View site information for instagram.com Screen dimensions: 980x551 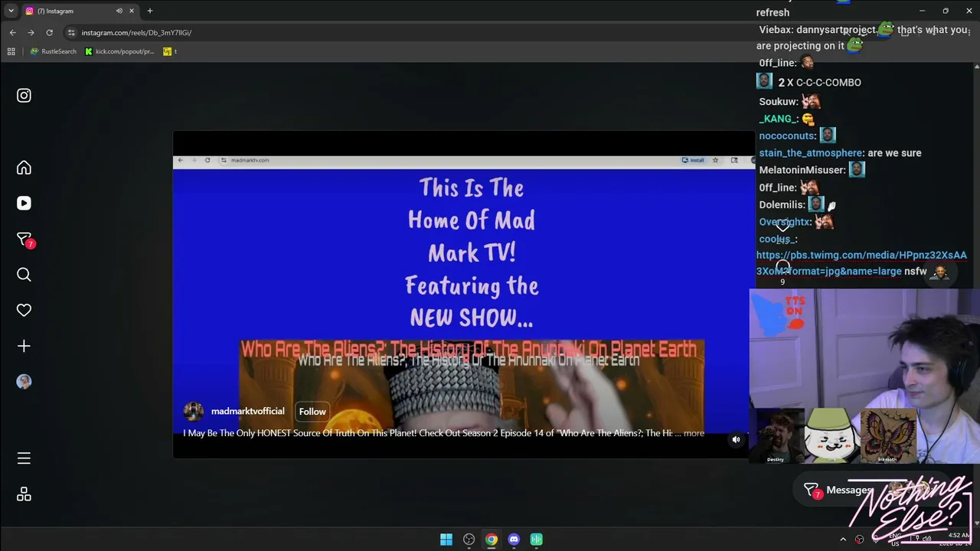71,33
